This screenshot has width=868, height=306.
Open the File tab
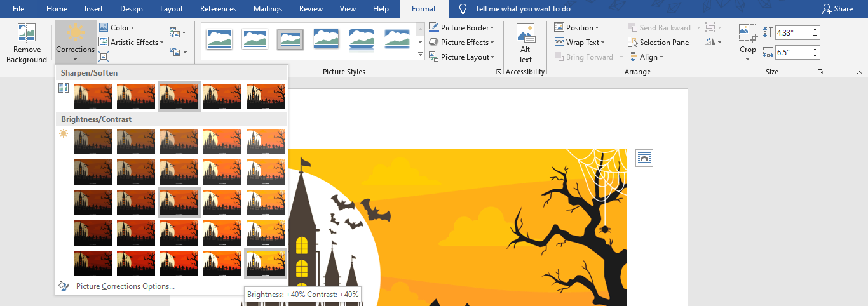coord(18,9)
